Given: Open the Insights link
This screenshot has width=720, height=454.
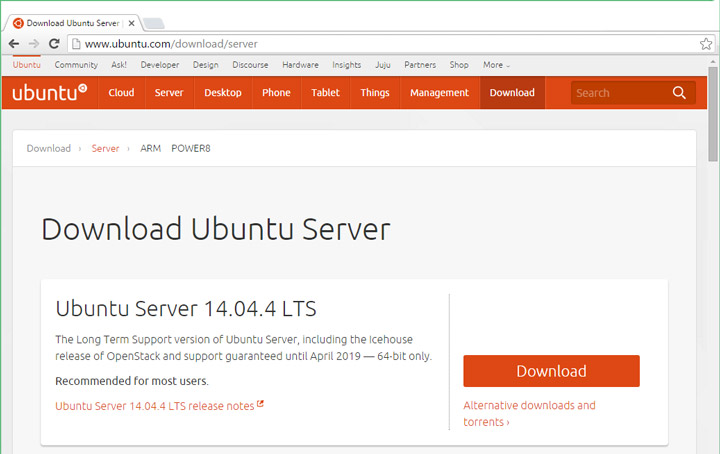Looking at the screenshot, I should (347, 65).
